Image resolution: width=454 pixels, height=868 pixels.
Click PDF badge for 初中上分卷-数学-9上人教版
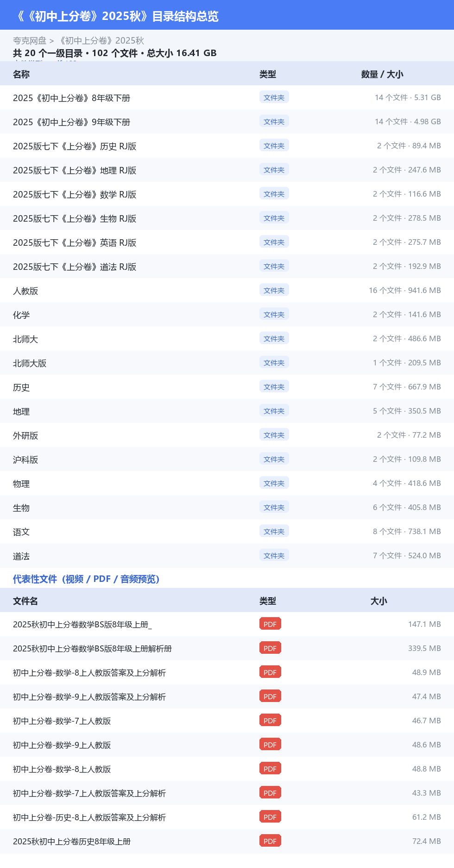[x=270, y=745]
